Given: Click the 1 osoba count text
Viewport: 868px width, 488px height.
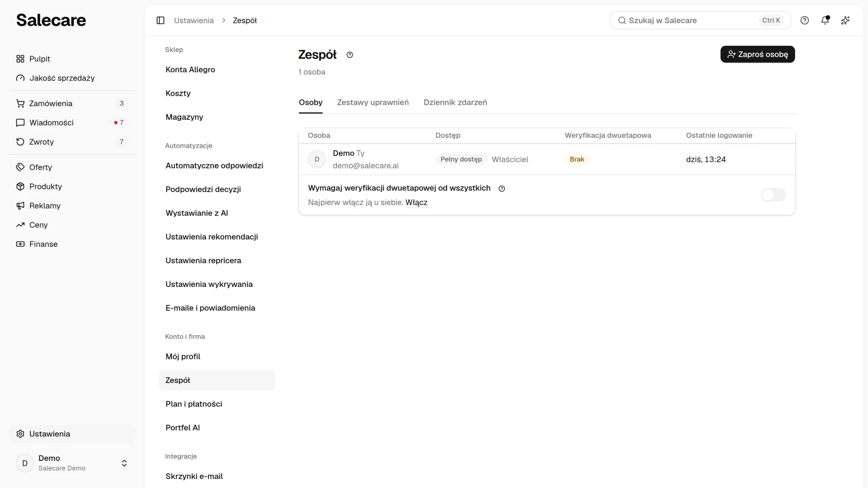Looking at the screenshot, I should coord(312,72).
